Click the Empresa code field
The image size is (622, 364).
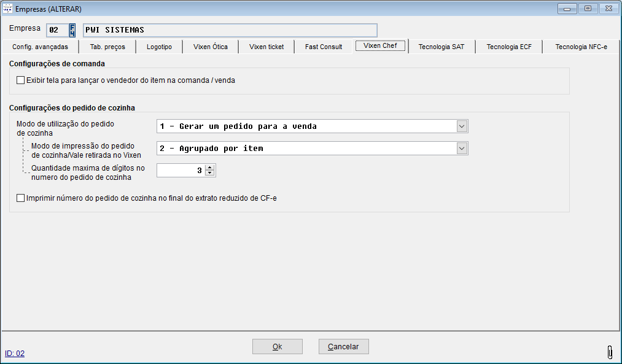pyautogui.click(x=56, y=30)
